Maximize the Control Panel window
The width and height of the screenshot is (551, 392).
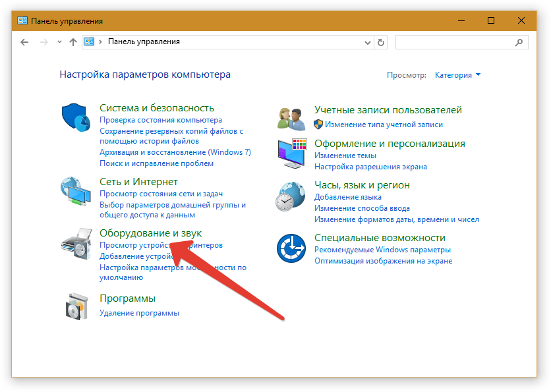(x=491, y=20)
